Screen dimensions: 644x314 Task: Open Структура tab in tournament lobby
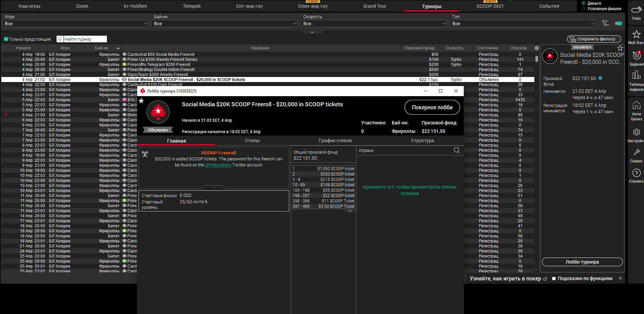[x=422, y=141]
